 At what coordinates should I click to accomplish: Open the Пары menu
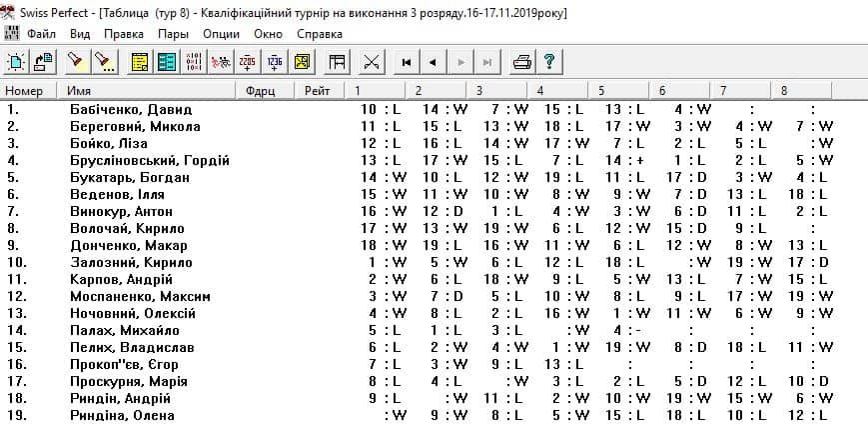(x=173, y=34)
